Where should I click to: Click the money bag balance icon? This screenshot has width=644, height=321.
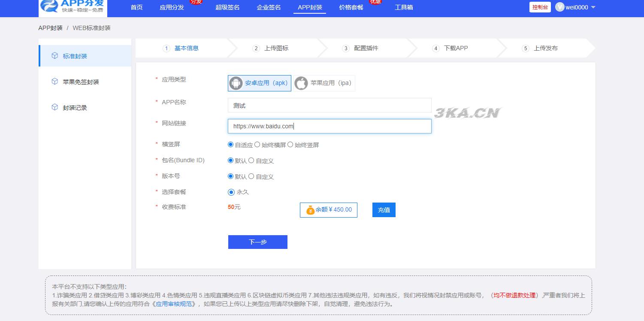point(310,210)
